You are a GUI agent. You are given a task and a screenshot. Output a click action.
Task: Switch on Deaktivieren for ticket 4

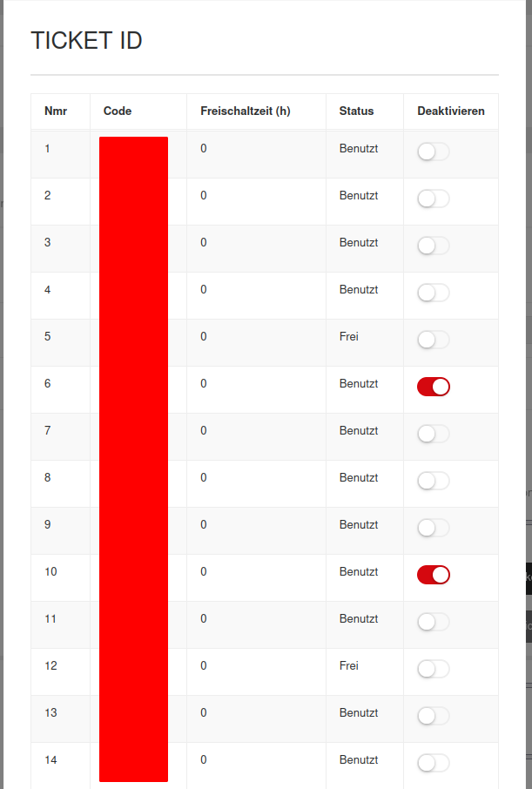[x=433, y=293]
